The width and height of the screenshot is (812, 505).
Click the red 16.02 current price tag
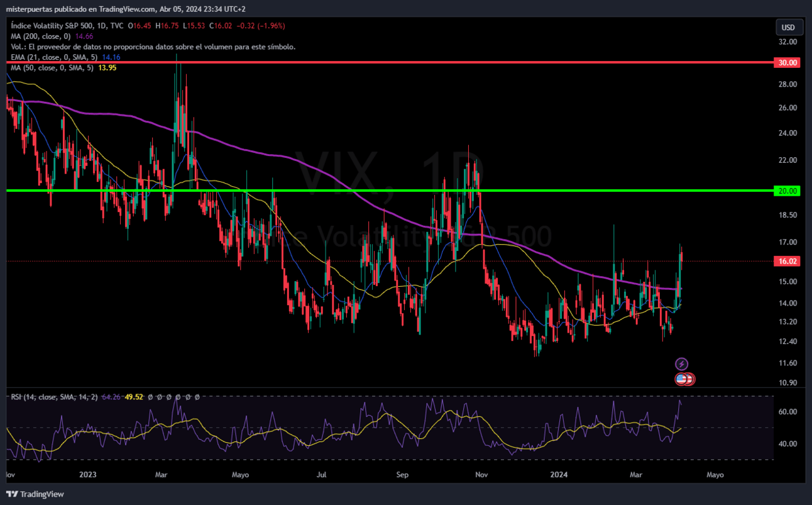(788, 260)
